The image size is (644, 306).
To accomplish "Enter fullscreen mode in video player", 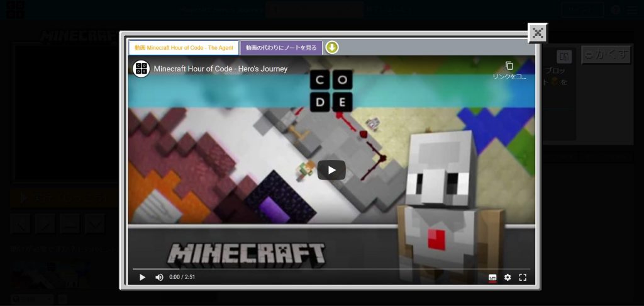I will click(523, 277).
